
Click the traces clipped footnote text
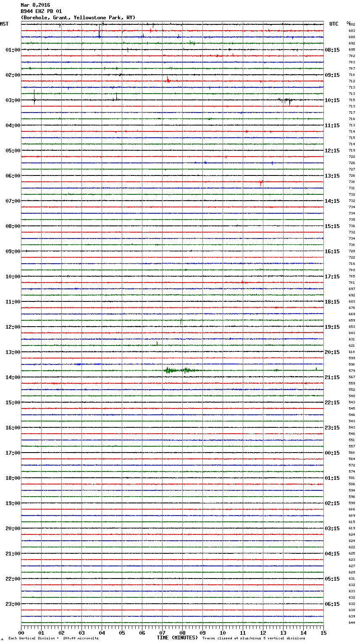pos(254,639)
